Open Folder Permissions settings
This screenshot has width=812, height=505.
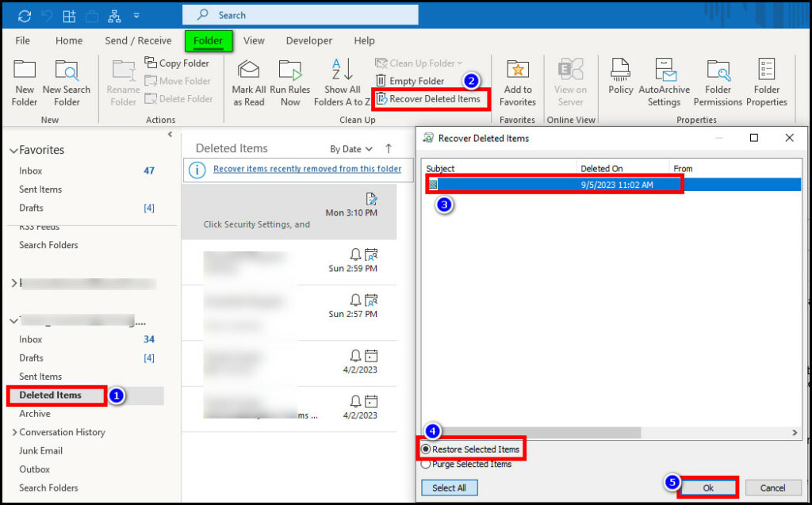point(717,79)
